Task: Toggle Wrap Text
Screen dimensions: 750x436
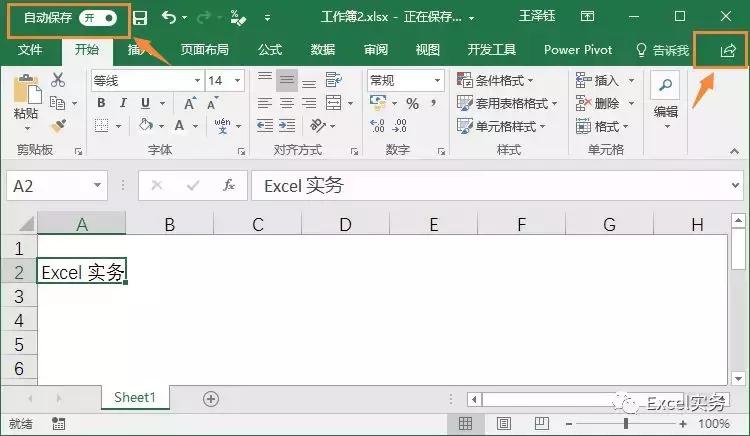Action: [x=333, y=80]
